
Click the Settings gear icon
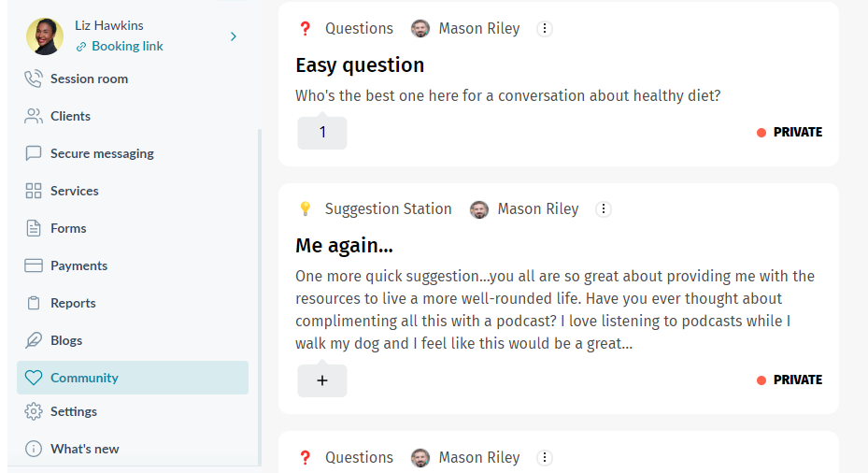(x=34, y=411)
